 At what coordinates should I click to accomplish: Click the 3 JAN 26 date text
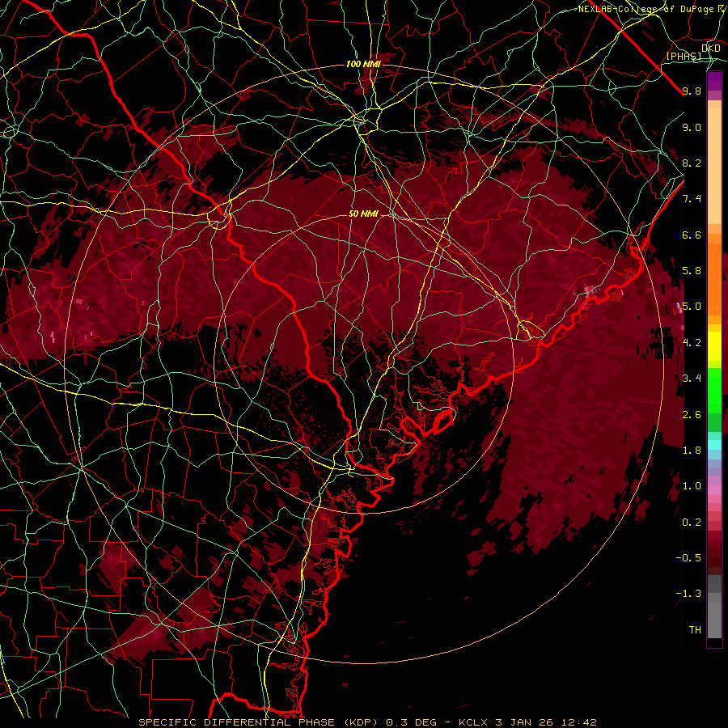pyautogui.click(x=525, y=722)
